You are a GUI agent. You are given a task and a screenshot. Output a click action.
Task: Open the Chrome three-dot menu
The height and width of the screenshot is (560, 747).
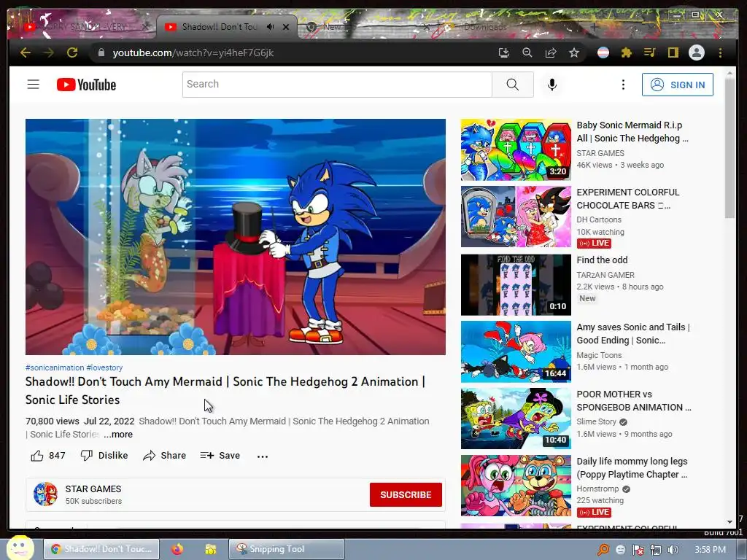tap(720, 52)
